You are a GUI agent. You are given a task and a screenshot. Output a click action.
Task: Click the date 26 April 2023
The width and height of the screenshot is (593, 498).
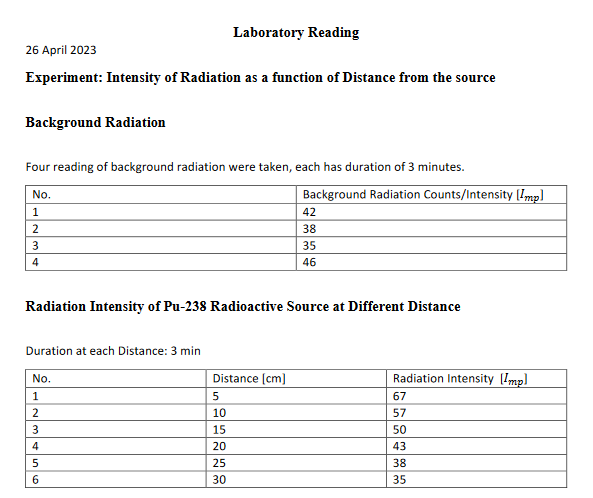tap(61, 50)
